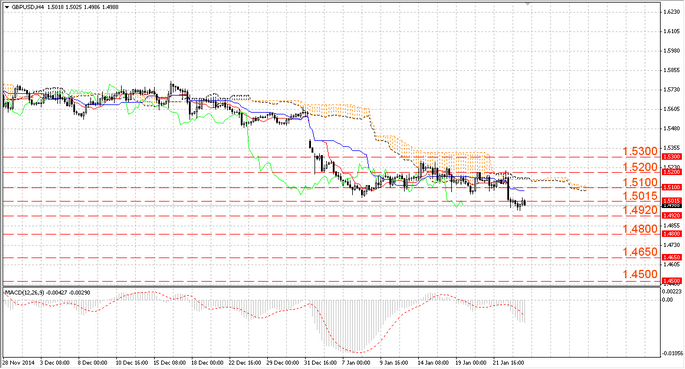This screenshot has width=685, height=369.
Task: Click the orange 1.4920 level label
Action: [x=640, y=210]
